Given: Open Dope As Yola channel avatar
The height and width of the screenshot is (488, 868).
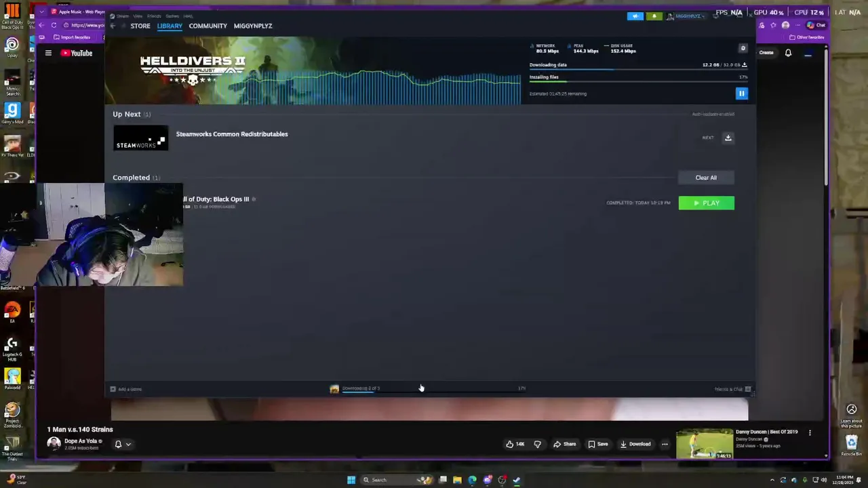Looking at the screenshot, I should pyautogui.click(x=54, y=443).
